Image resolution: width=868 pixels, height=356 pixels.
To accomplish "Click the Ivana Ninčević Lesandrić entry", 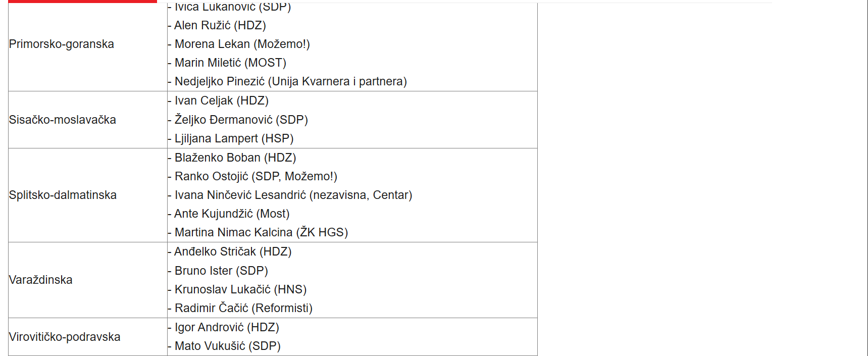I will [x=293, y=195].
